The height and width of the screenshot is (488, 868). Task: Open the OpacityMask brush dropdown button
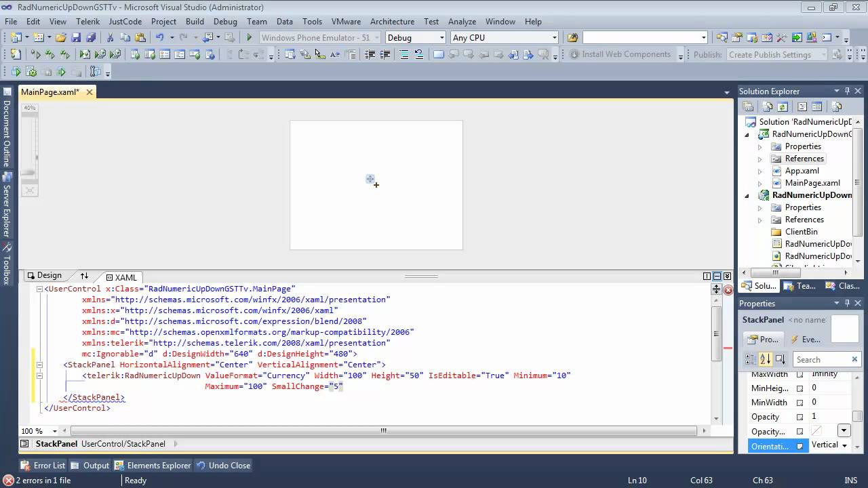[x=844, y=430]
